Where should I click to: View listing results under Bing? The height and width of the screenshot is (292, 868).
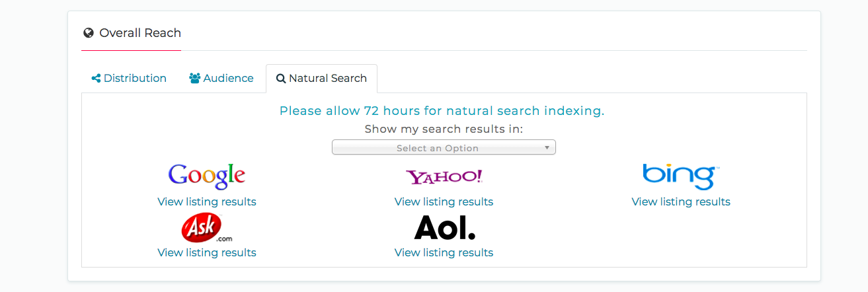point(681,201)
